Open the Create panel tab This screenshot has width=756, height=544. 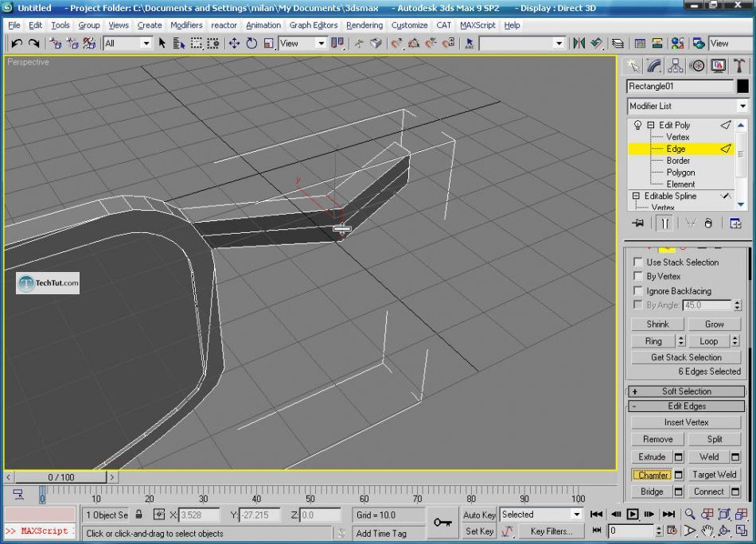[x=633, y=66]
